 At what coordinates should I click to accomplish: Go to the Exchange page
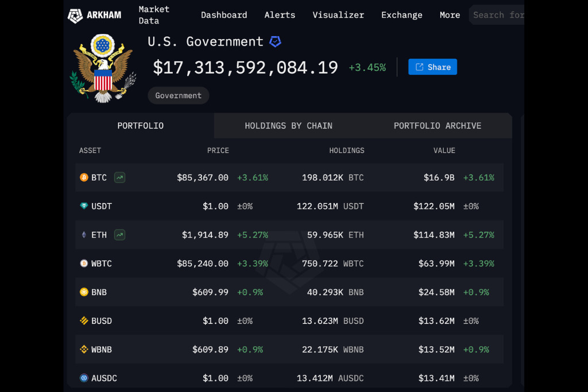click(x=401, y=15)
